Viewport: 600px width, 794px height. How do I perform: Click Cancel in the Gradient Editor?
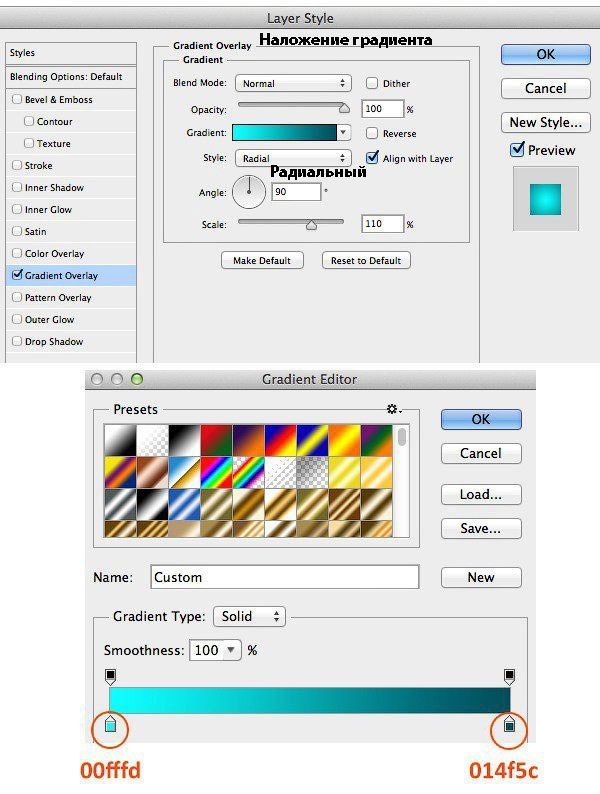pyautogui.click(x=481, y=453)
